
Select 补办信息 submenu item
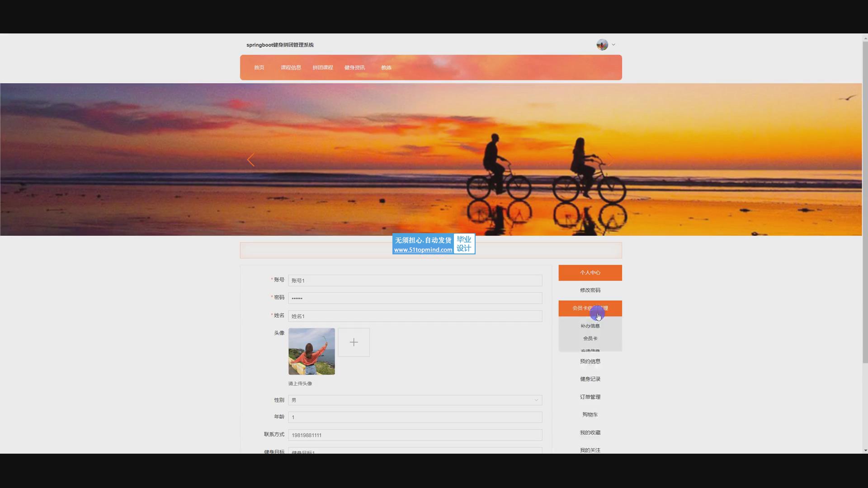tap(590, 326)
